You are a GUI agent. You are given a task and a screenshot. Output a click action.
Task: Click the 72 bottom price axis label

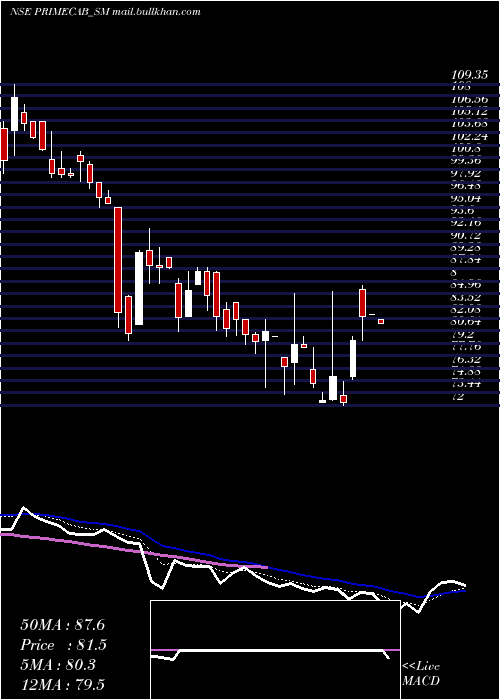(458, 396)
